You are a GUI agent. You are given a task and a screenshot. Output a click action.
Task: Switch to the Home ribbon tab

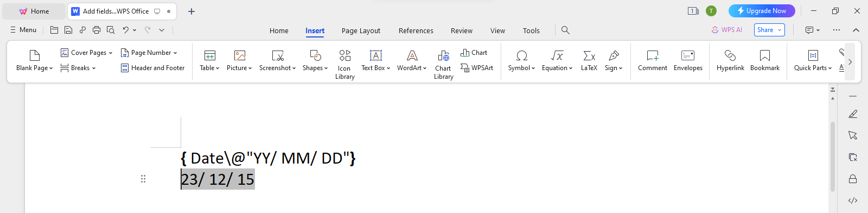[x=279, y=30]
